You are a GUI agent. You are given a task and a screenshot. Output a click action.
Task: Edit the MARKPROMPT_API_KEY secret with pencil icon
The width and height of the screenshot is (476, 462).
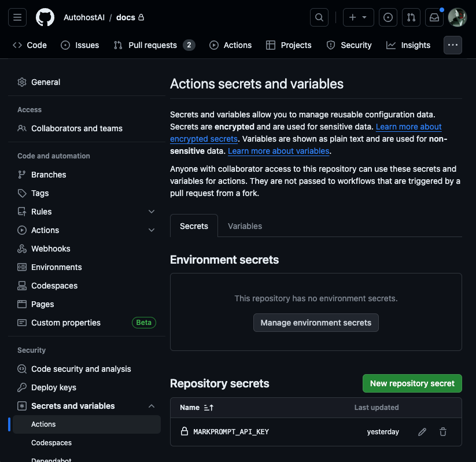(x=422, y=431)
